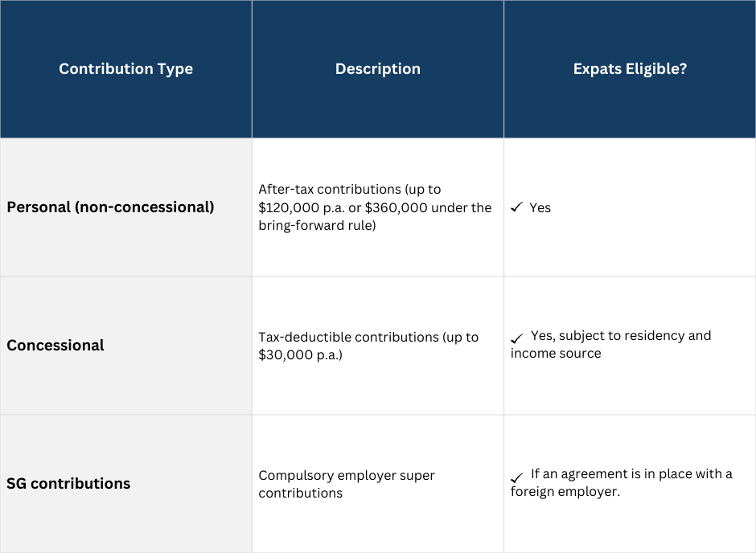Click the $360,000 bring-forward amount

coord(396,207)
